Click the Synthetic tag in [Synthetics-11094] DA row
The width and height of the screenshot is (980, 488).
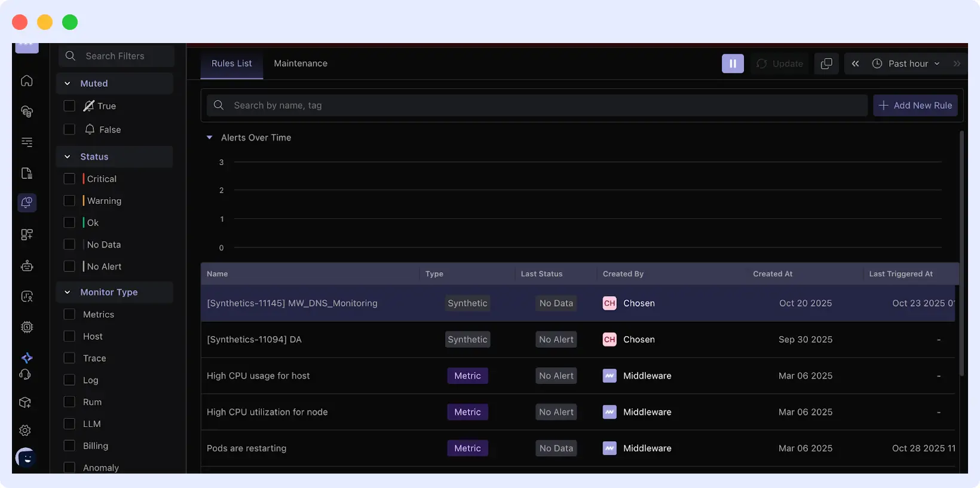click(x=467, y=339)
